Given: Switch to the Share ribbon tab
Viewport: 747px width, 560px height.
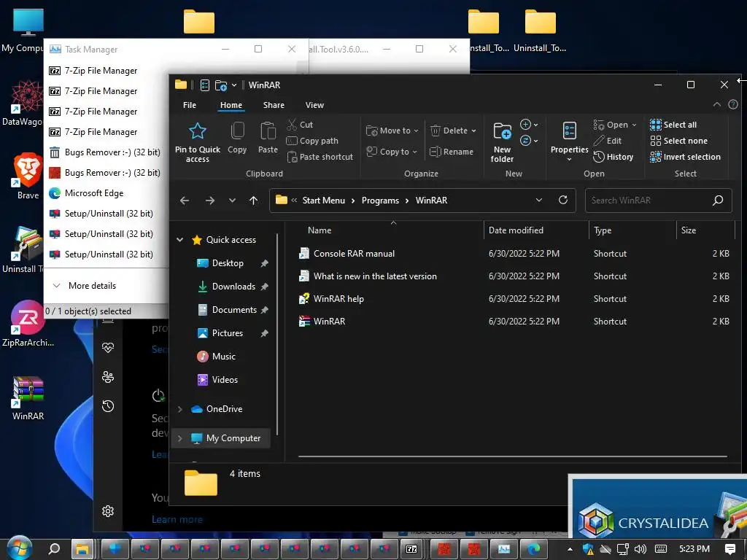Looking at the screenshot, I should pyautogui.click(x=274, y=105).
